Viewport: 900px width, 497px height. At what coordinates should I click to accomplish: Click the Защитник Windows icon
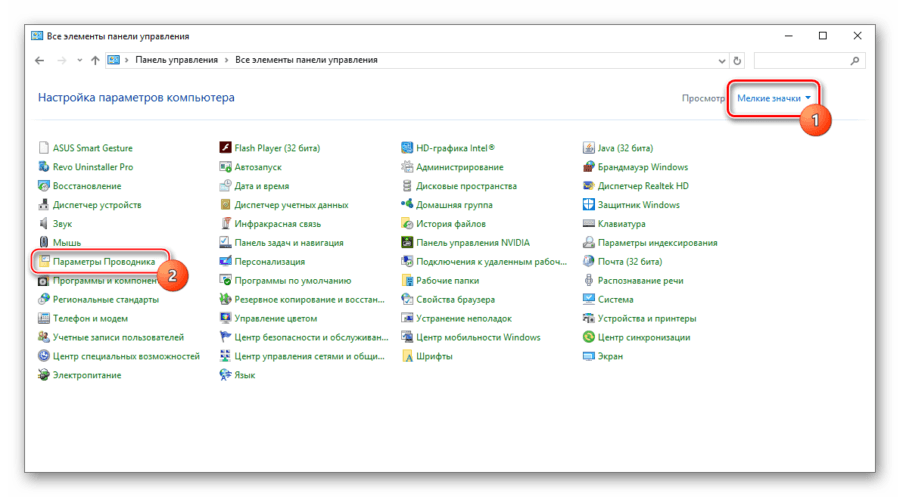[x=590, y=205]
